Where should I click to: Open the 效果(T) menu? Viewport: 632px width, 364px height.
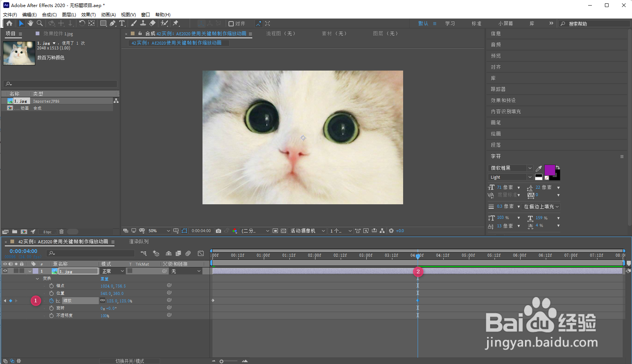click(x=88, y=15)
